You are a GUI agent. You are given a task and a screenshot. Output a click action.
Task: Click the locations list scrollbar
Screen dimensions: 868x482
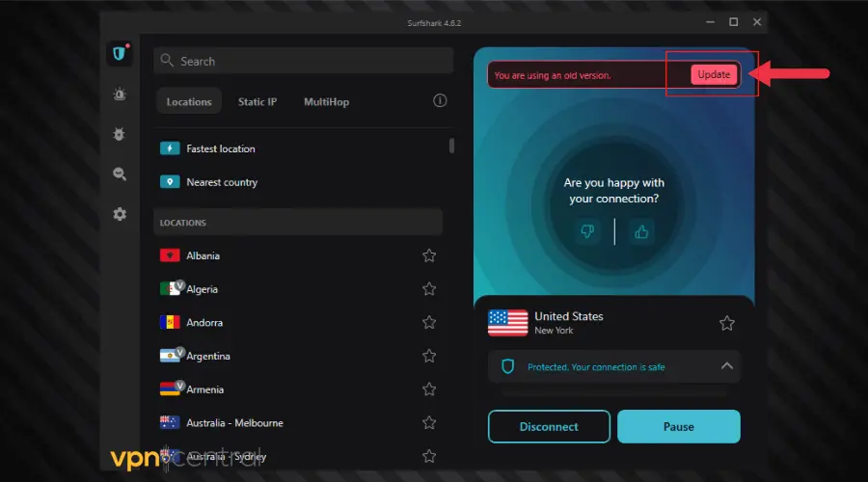[451, 146]
